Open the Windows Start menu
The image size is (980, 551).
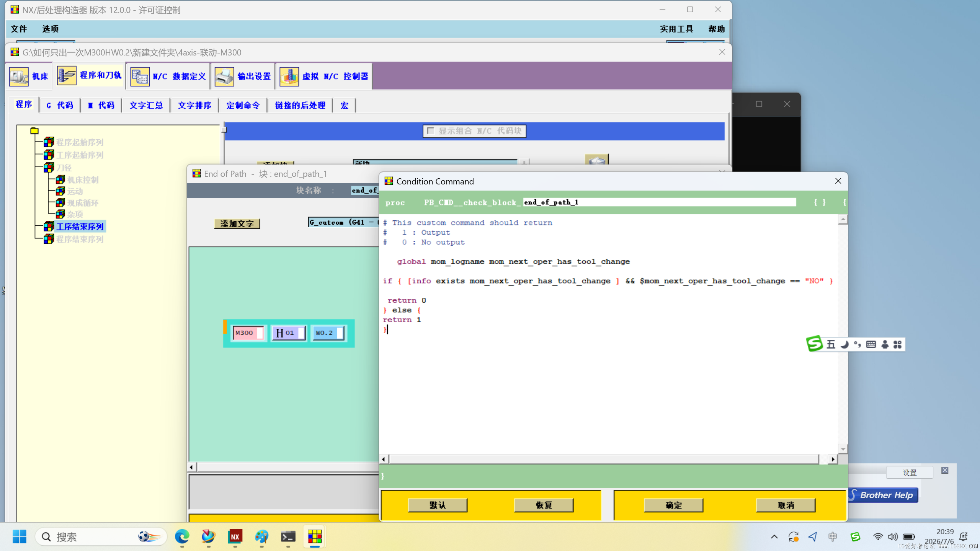point(20,536)
